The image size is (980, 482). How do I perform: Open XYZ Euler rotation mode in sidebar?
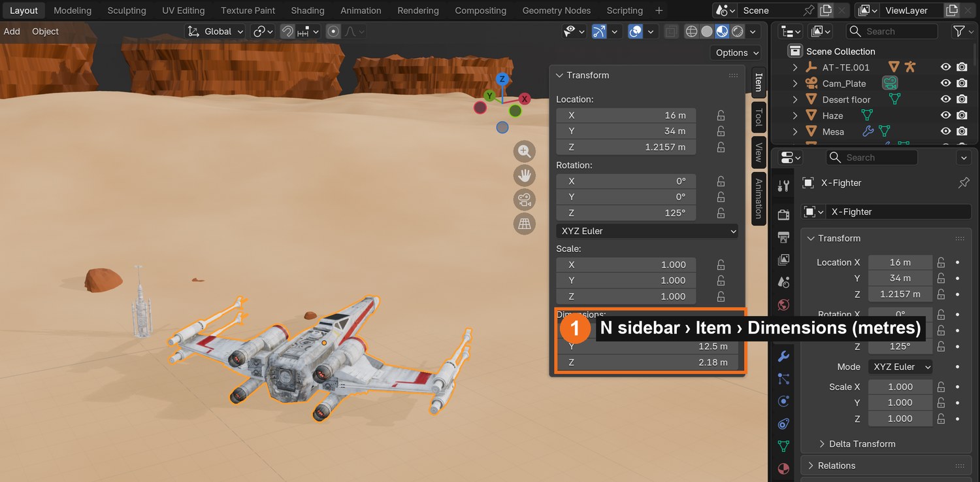(x=647, y=231)
